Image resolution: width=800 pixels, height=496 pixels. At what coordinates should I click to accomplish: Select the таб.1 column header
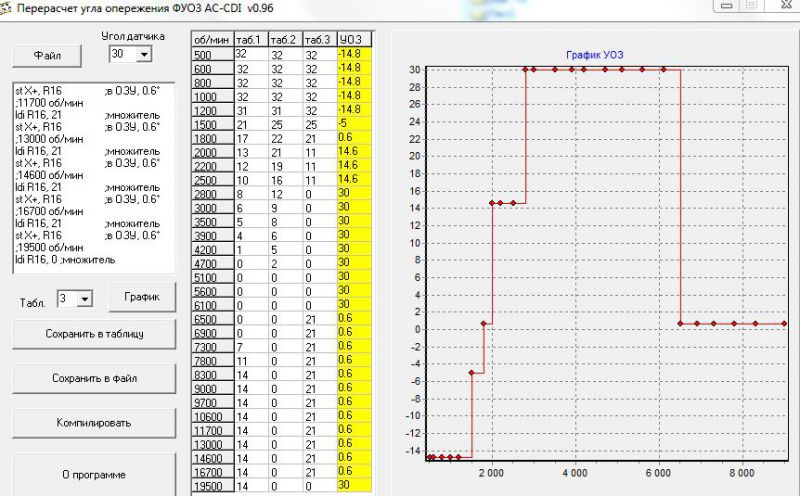click(250, 39)
